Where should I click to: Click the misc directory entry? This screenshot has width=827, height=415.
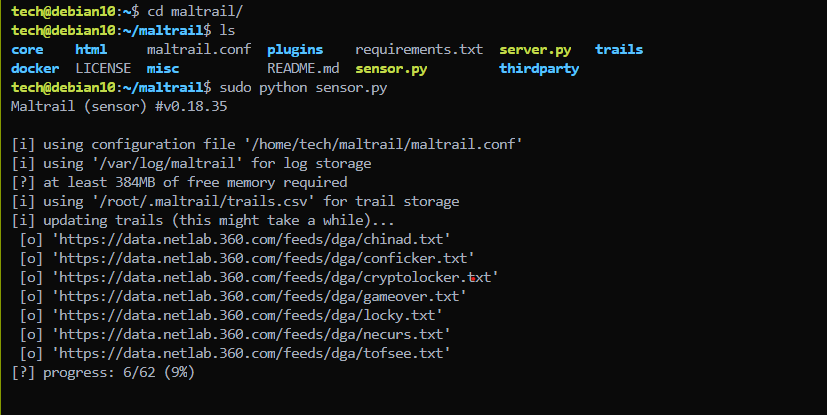(163, 69)
